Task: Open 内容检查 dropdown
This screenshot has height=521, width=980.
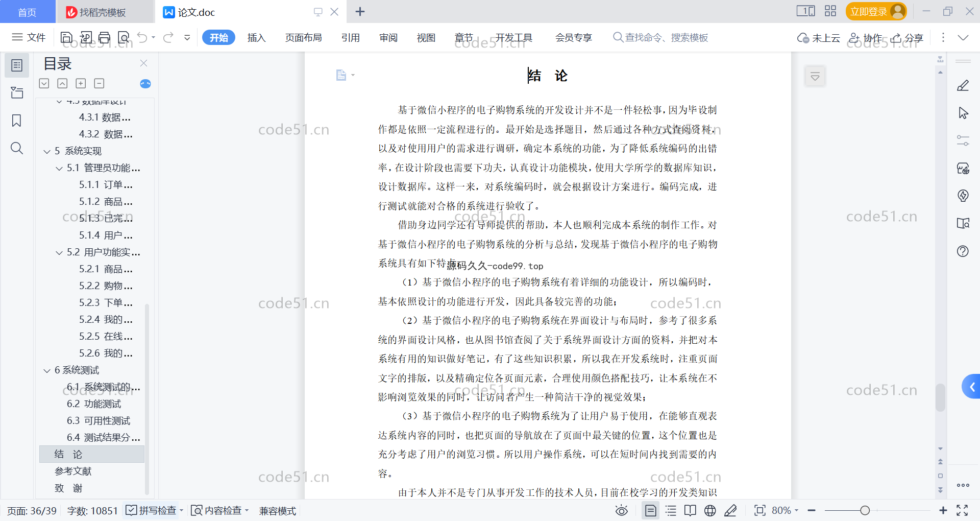Action: 247,510
